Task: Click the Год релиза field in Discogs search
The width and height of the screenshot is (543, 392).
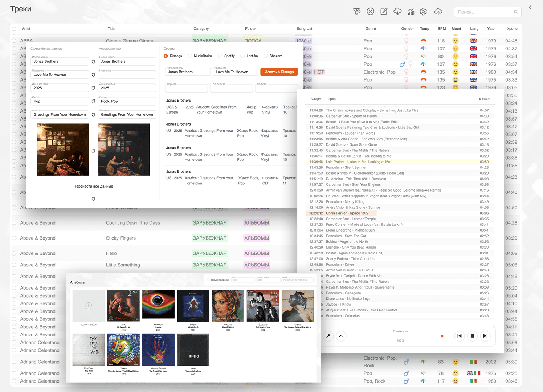Action: tap(231, 88)
